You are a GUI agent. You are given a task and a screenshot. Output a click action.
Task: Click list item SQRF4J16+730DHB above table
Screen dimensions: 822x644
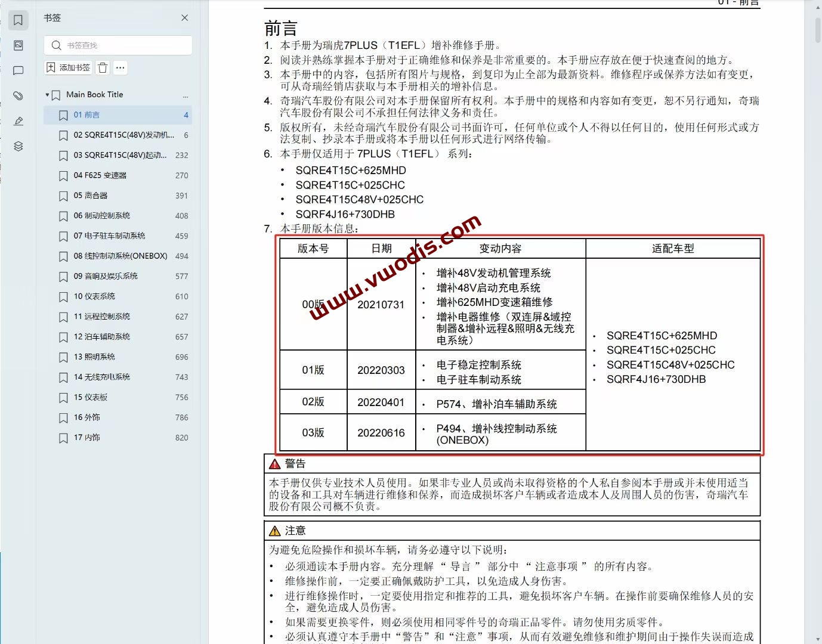345,215
